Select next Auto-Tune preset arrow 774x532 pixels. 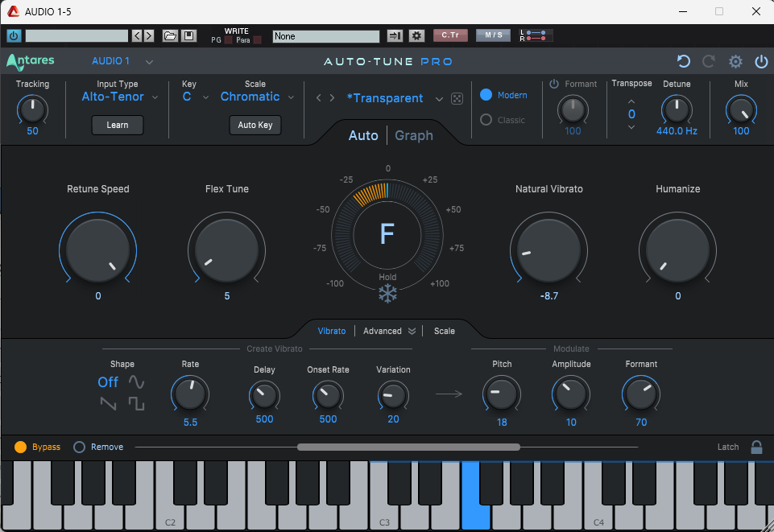pos(332,98)
